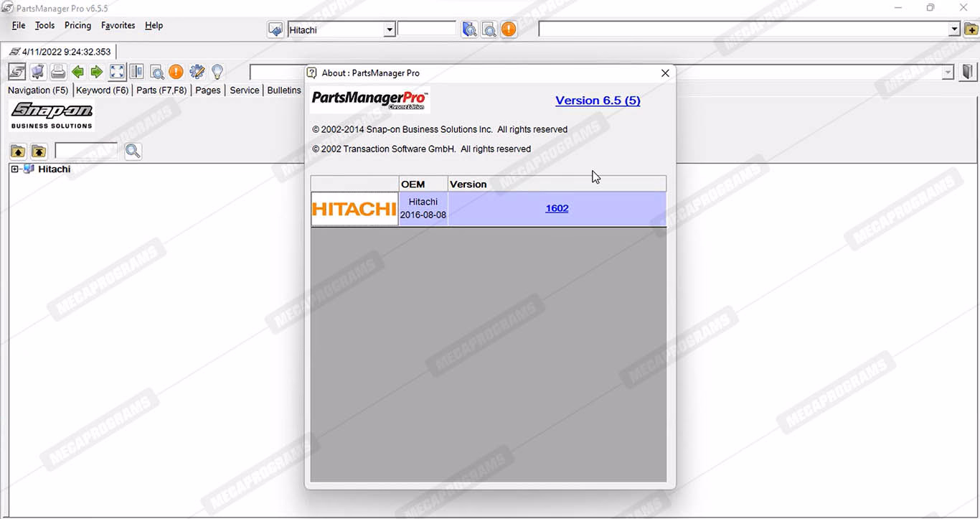This screenshot has height=519, width=980.
Task: Click the gray magnifier icon in top bar
Action: click(x=489, y=29)
